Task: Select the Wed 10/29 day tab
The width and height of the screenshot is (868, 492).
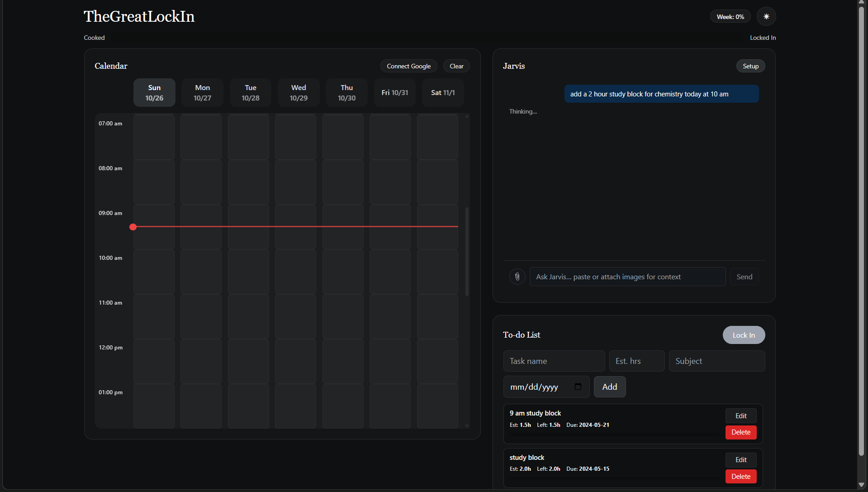Action: tap(299, 93)
